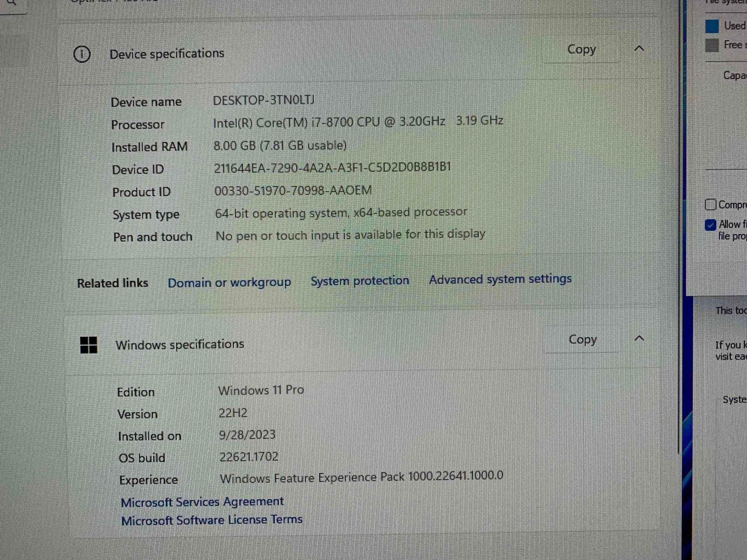The image size is (747, 560).
Task: Collapse the Device specifications section
Action: click(639, 49)
